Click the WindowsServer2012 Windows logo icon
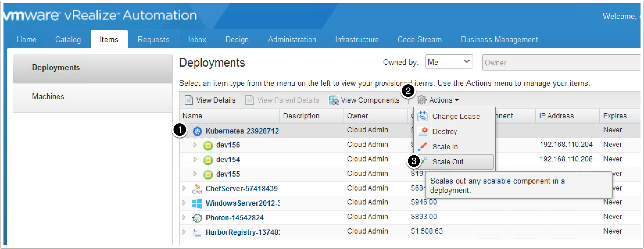Screen dimensions: 644x249 [x=197, y=203]
